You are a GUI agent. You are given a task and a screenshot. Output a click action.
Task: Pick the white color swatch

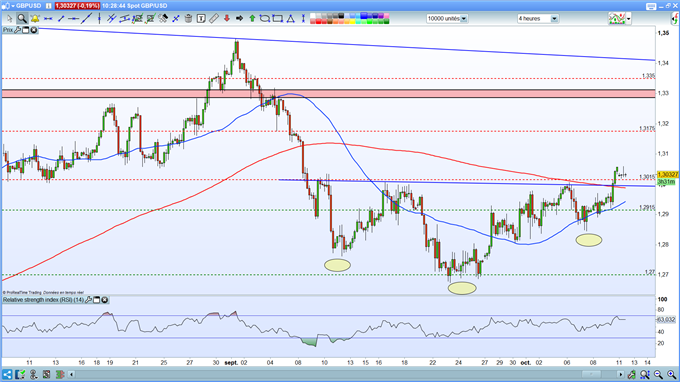[313, 16]
